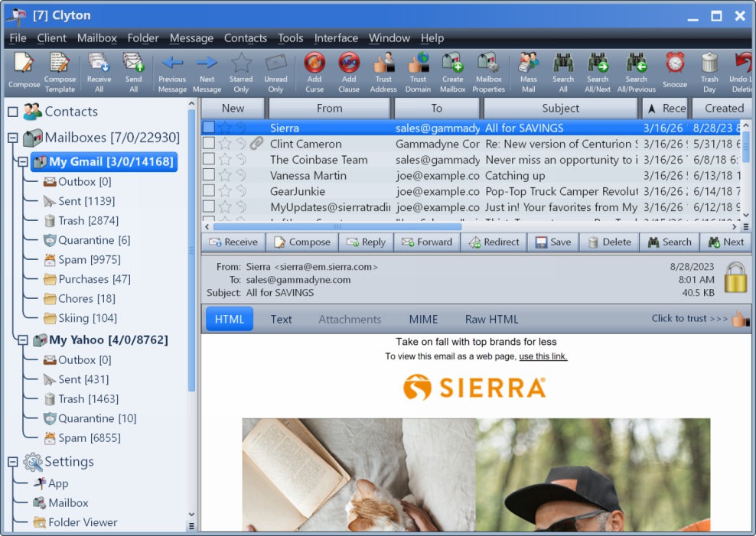Viewport: 756px width, 536px height.
Task: Open Mailbox Properties toolbar icon
Action: coord(488,62)
